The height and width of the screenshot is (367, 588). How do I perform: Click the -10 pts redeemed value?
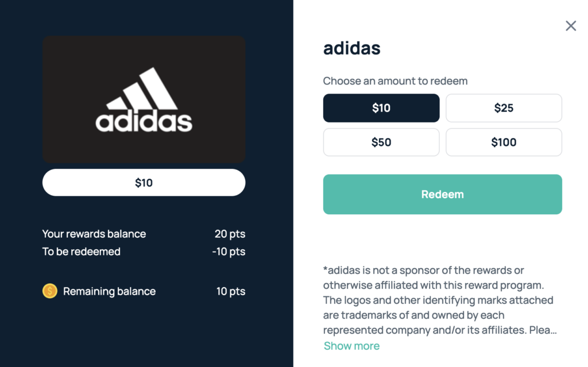[228, 252]
